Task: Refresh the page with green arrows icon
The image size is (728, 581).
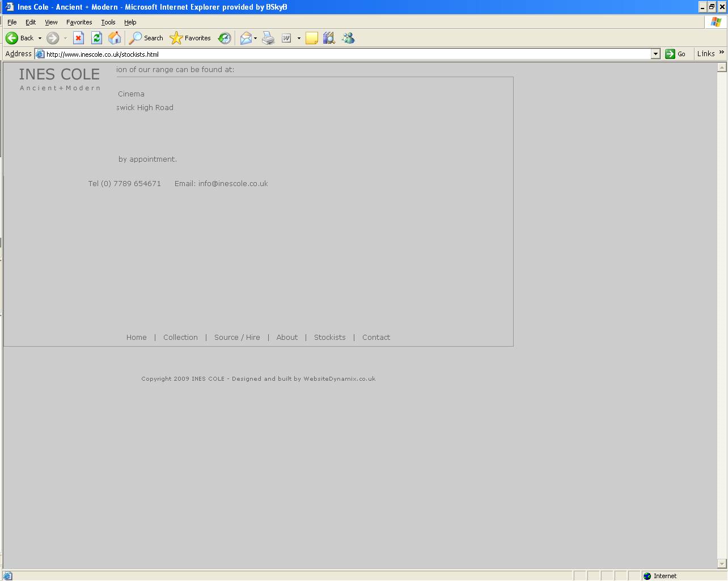Action: [x=96, y=38]
